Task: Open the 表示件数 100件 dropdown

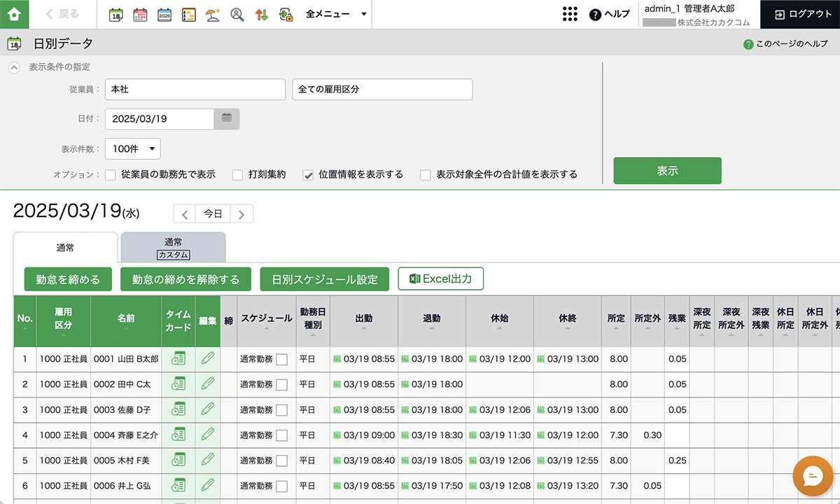Action: 133,149
